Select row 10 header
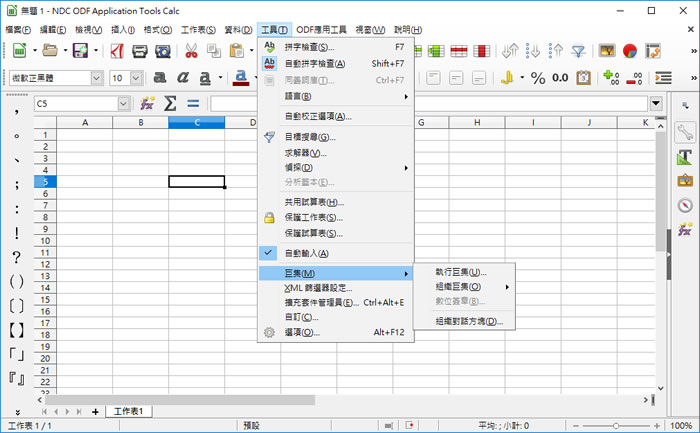 click(45, 241)
